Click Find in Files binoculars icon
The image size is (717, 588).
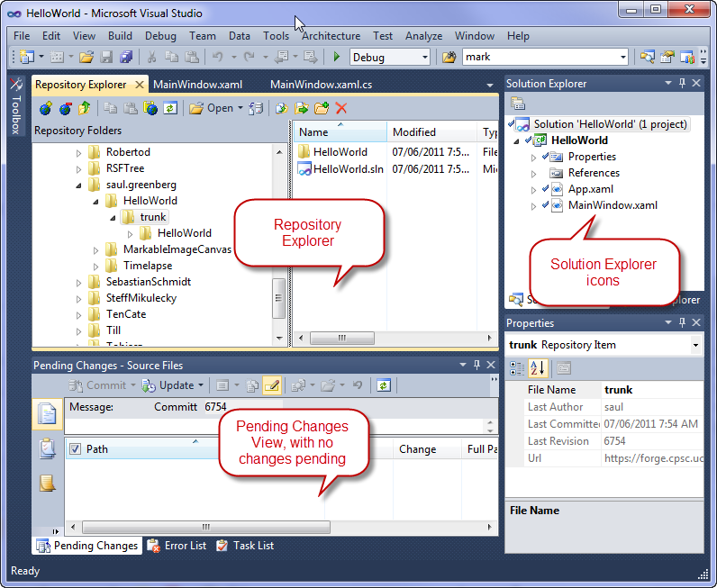coord(449,57)
